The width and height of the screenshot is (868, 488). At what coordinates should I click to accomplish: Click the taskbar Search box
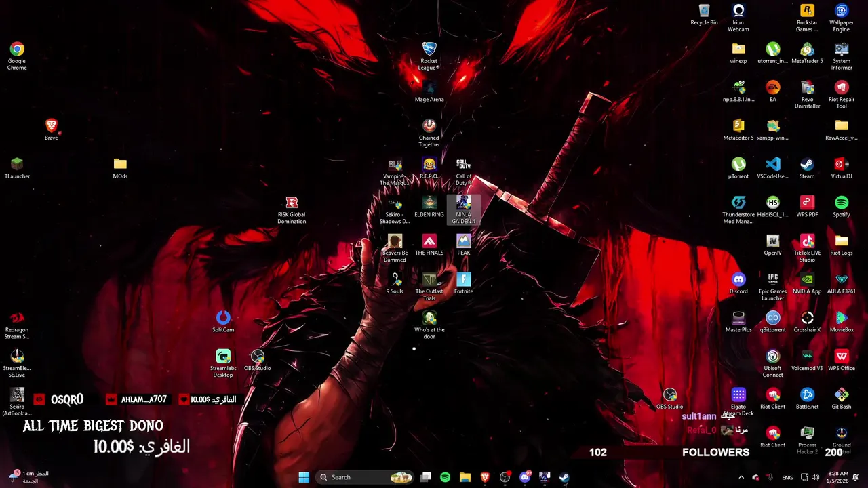[366, 477]
